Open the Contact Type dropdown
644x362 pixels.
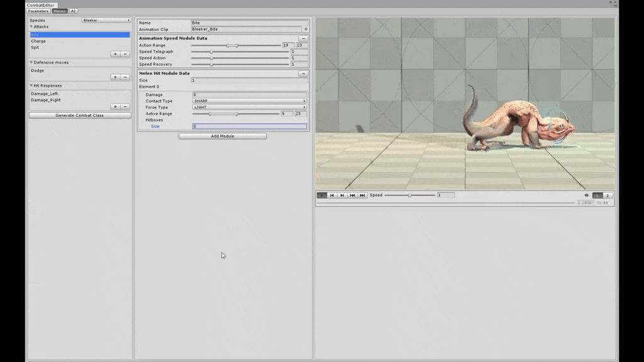click(250, 101)
